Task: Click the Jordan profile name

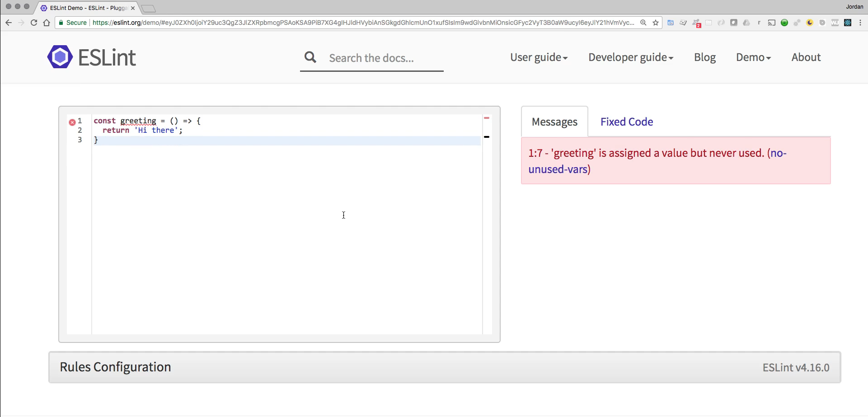Action: [854, 7]
